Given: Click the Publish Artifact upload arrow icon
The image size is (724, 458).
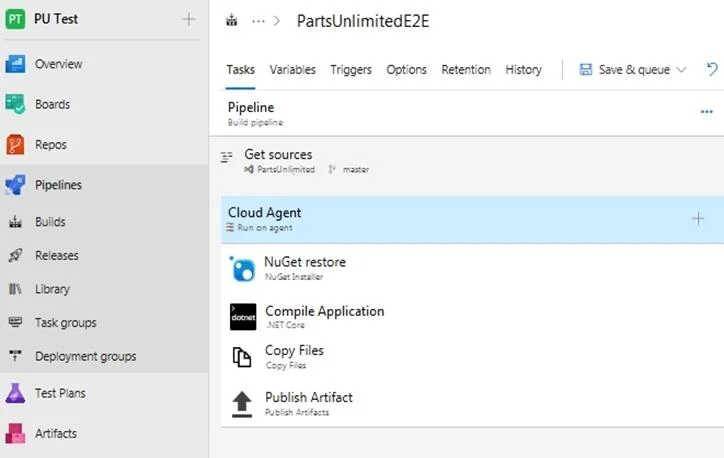Looking at the screenshot, I should [x=242, y=404].
